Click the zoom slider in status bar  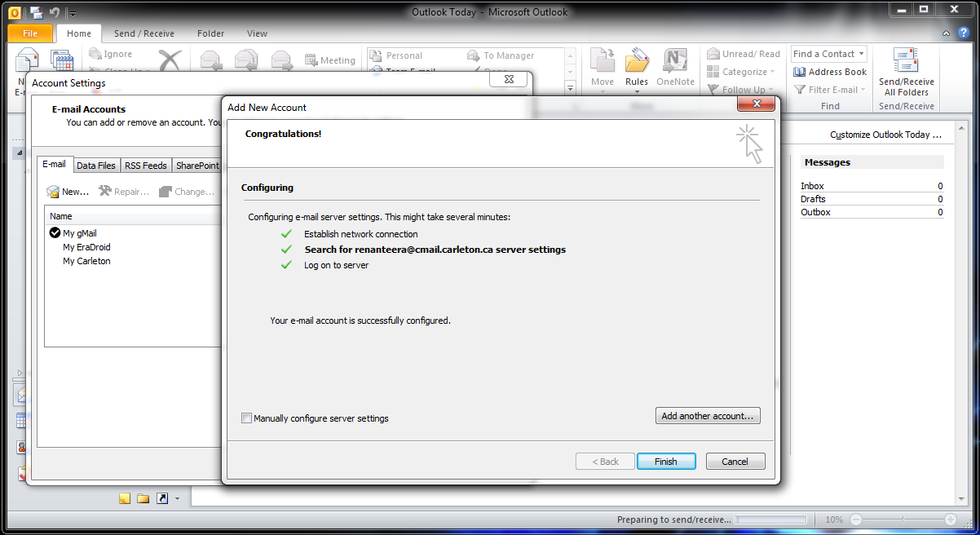[903, 520]
